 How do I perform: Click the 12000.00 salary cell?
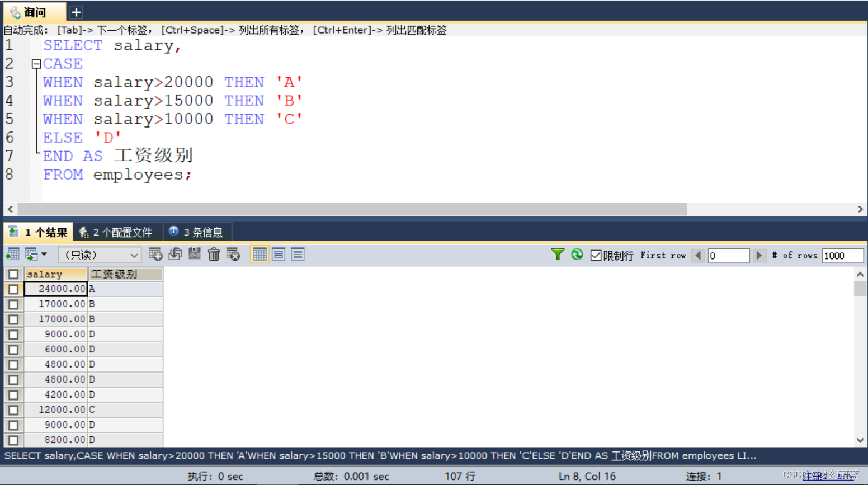[56, 410]
